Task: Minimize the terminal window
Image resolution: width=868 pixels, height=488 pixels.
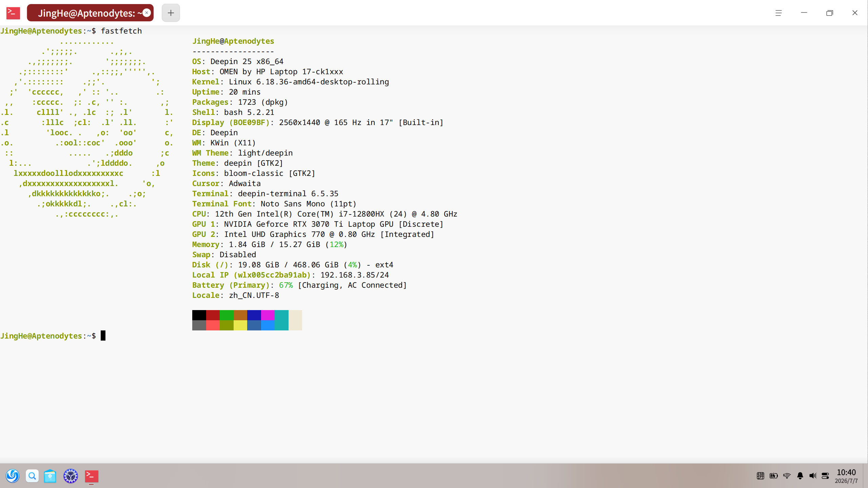Action: tap(804, 13)
